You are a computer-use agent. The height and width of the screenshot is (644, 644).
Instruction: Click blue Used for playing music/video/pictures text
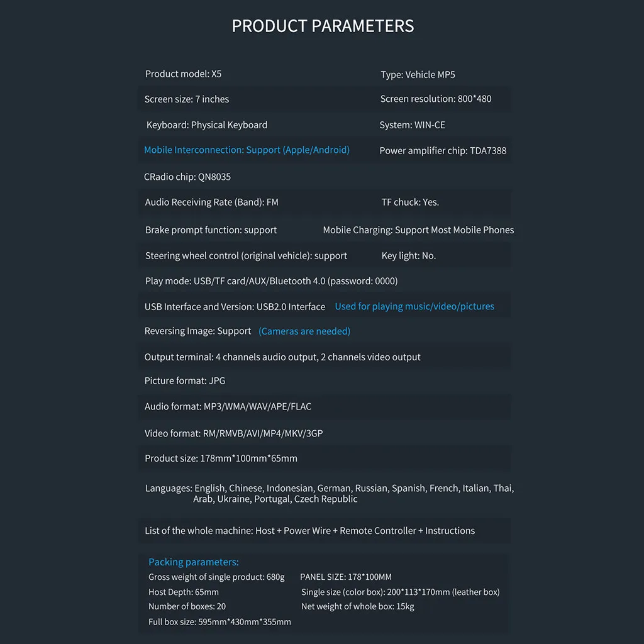(x=414, y=306)
